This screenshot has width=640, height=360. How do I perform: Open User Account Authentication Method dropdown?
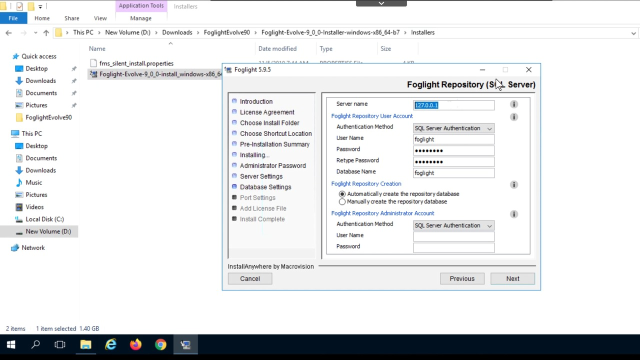tap(453, 128)
